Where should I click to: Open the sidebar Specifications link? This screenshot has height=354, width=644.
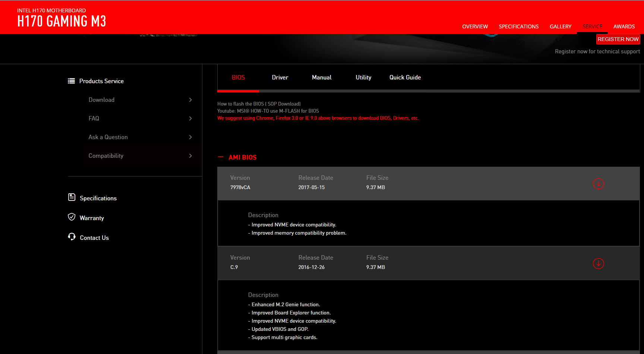point(98,198)
